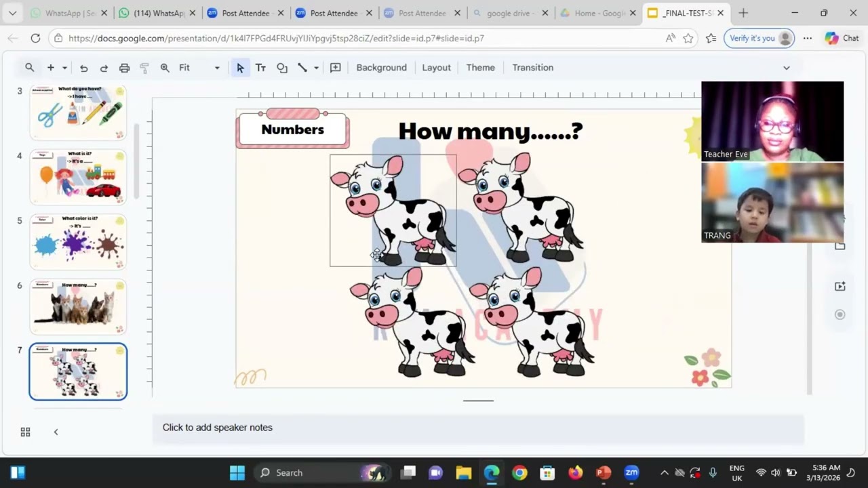The height and width of the screenshot is (488, 868).
Task: Switch to the WhatsApp (114) tab
Action: click(x=159, y=13)
